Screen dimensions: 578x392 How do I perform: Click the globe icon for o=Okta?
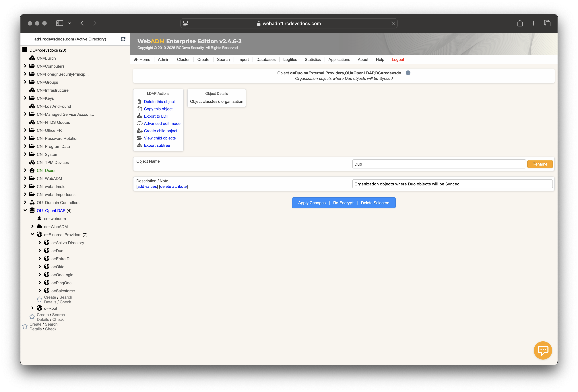[x=47, y=266]
